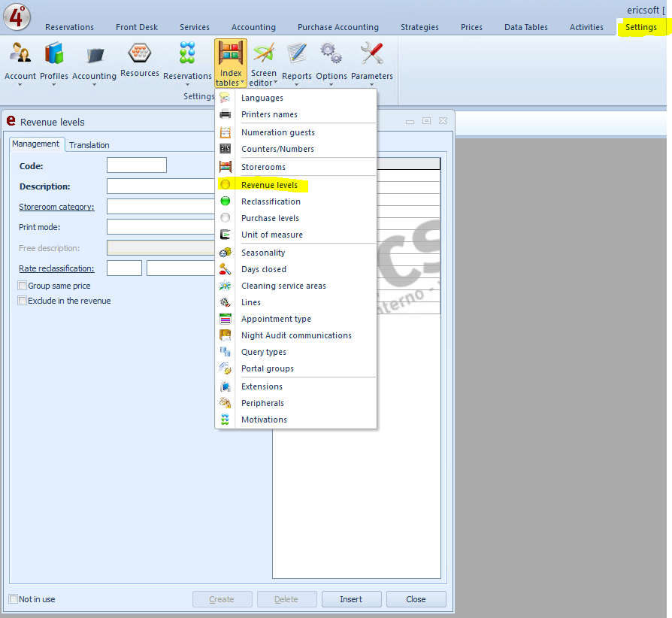Click the Code input field
The width and height of the screenshot is (672, 618).
point(137,165)
